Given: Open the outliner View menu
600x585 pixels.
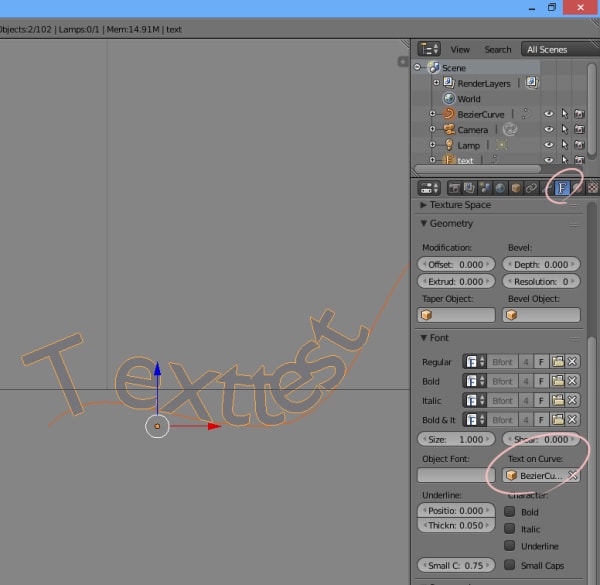Looking at the screenshot, I should click(x=460, y=50).
